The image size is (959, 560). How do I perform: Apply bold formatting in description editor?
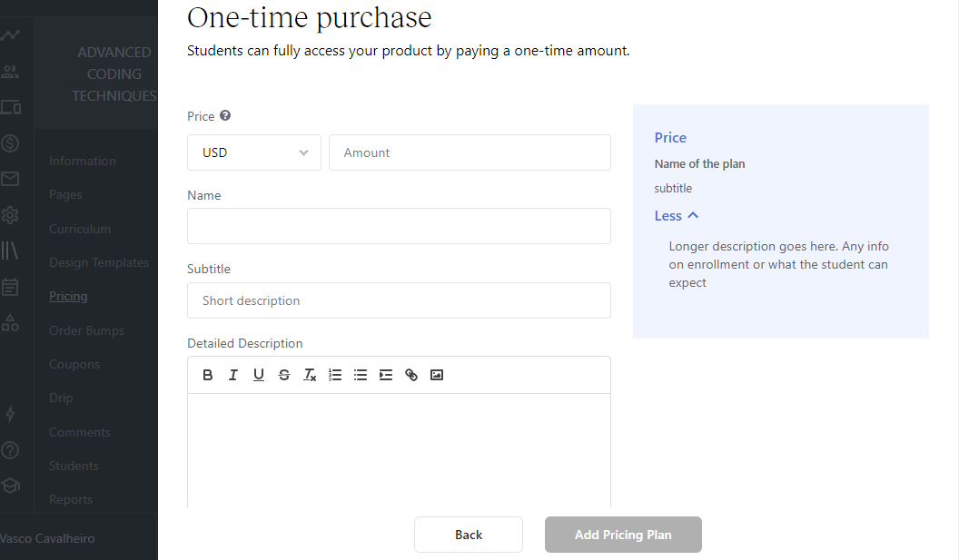(207, 375)
